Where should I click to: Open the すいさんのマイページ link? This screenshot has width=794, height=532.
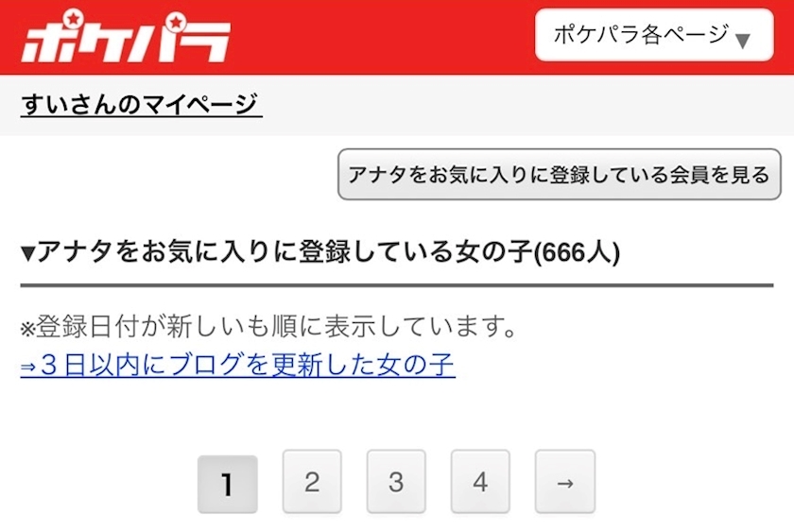coord(141,104)
